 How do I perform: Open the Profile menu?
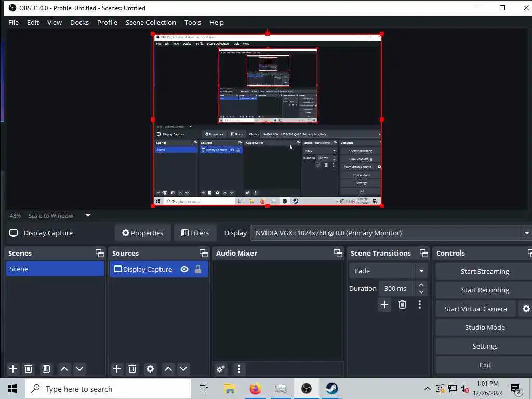click(107, 22)
